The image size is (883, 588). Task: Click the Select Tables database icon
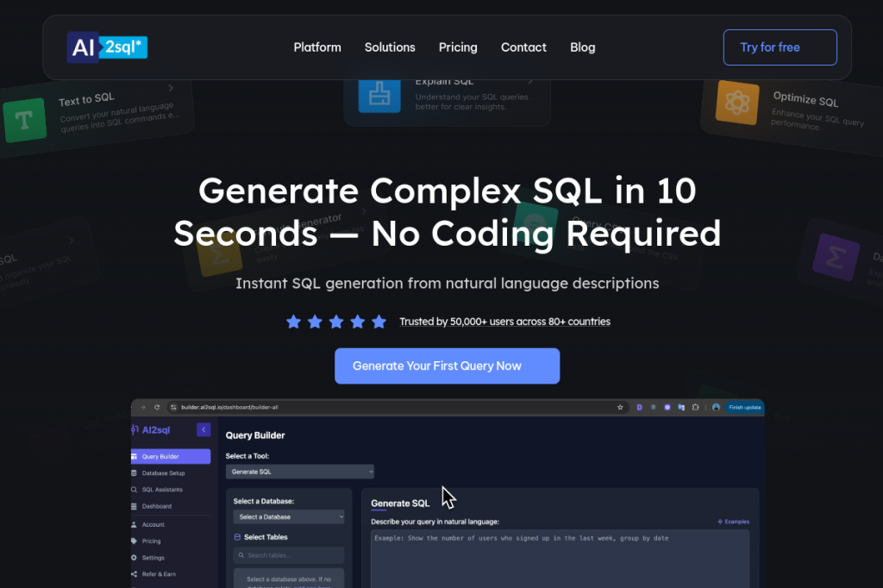237,537
